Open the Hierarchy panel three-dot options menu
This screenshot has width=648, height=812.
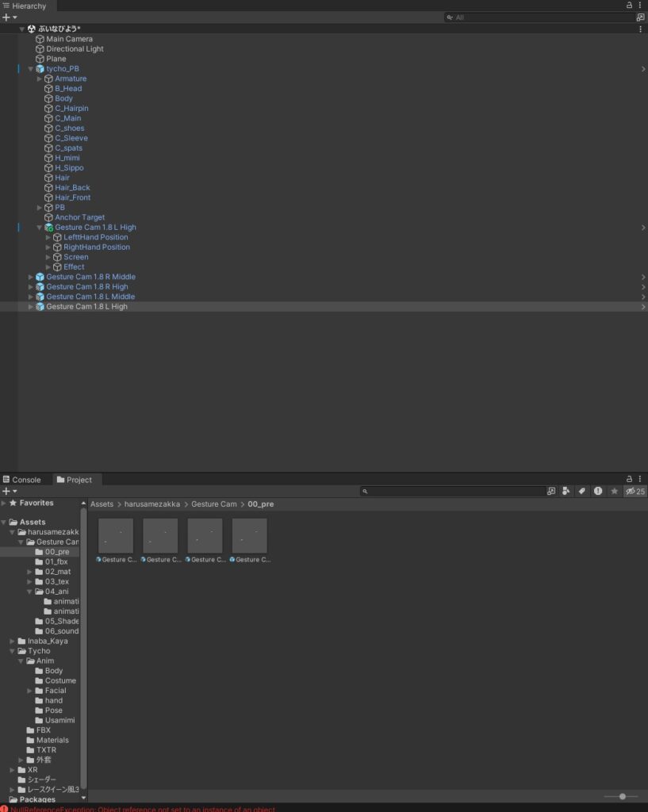pyautogui.click(x=640, y=6)
